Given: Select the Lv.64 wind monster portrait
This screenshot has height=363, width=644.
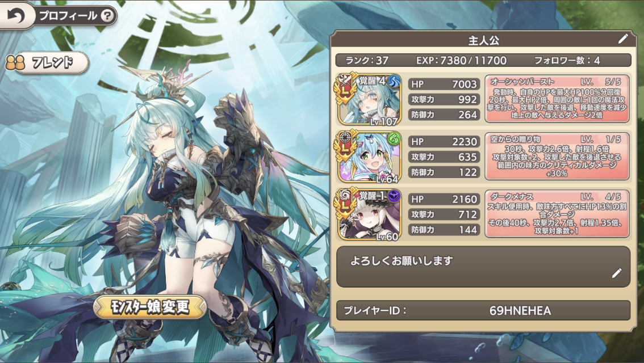Looking at the screenshot, I should (369, 157).
